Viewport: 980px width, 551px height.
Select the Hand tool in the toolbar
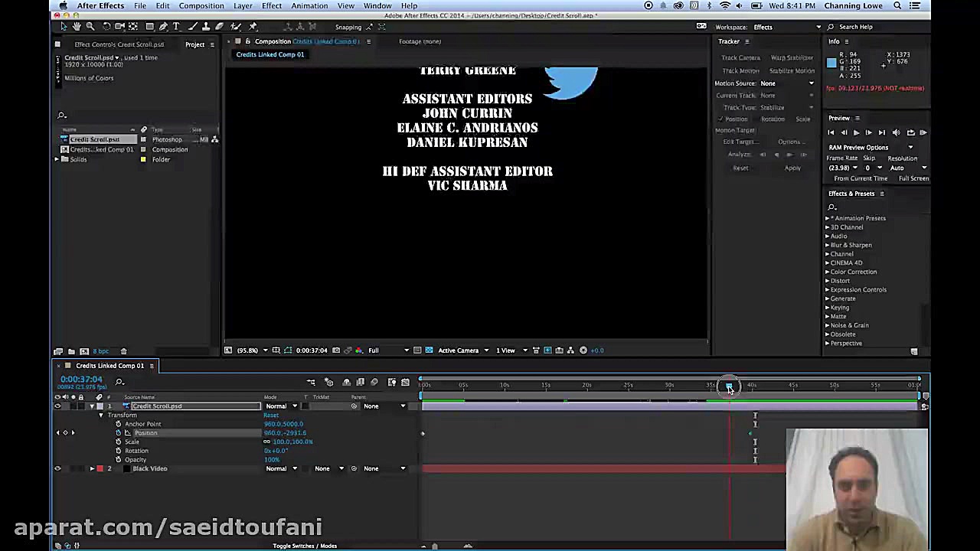pyautogui.click(x=77, y=26)
